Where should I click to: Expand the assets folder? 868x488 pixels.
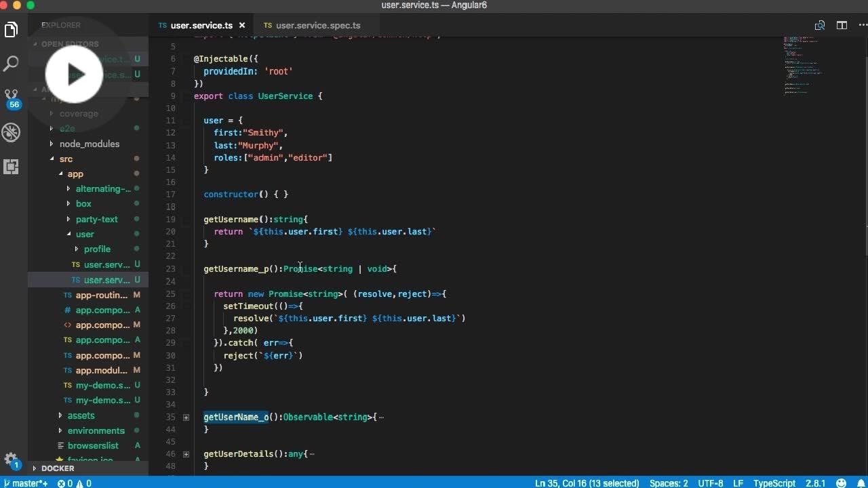(x=60, y=415)
